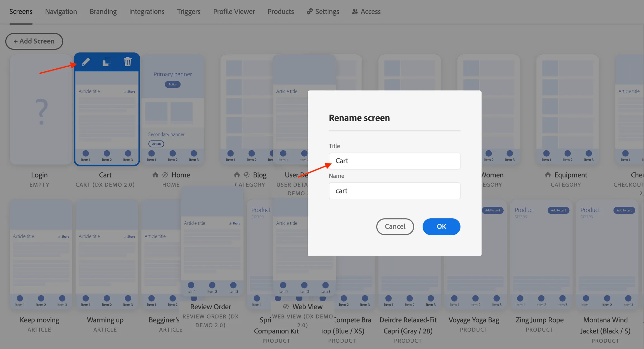Click the home icon beside Equipment label
The image size is (644, 349).
548,175
